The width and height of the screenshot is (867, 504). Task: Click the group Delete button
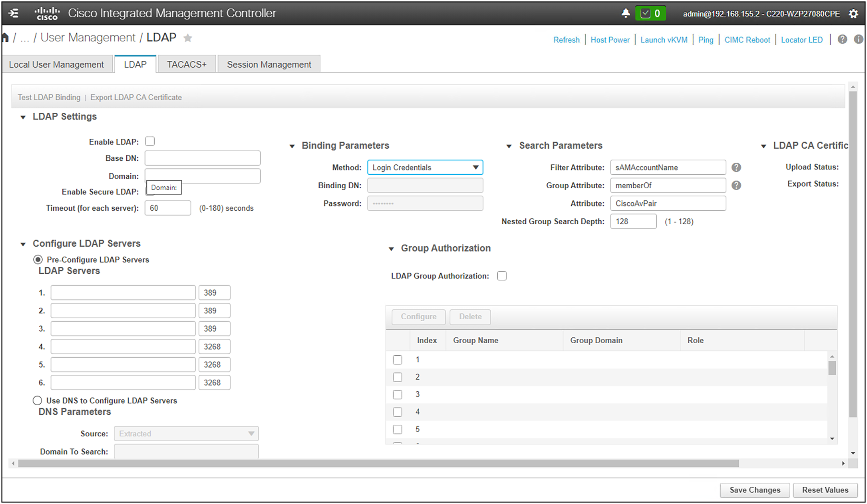pos(470,317)
